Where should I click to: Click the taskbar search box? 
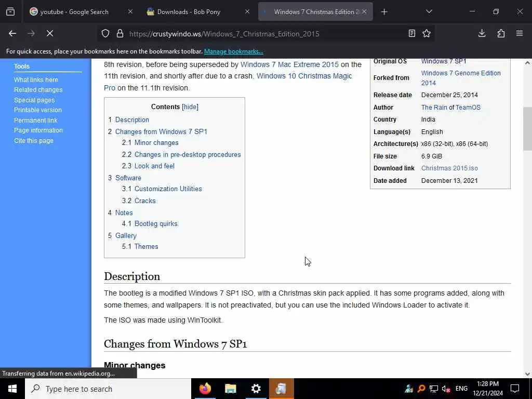pos(108,389)
